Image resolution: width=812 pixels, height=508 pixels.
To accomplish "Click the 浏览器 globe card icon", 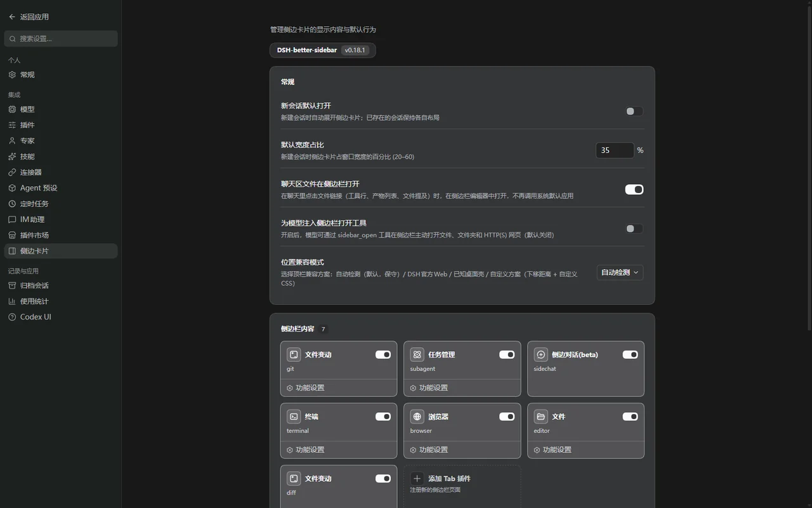I will [417, 417].
